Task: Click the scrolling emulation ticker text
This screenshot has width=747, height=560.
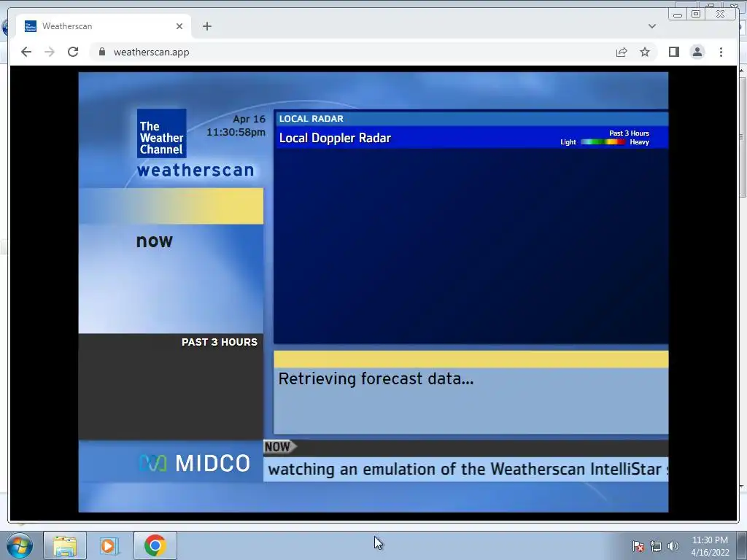Action: point(468,469)
